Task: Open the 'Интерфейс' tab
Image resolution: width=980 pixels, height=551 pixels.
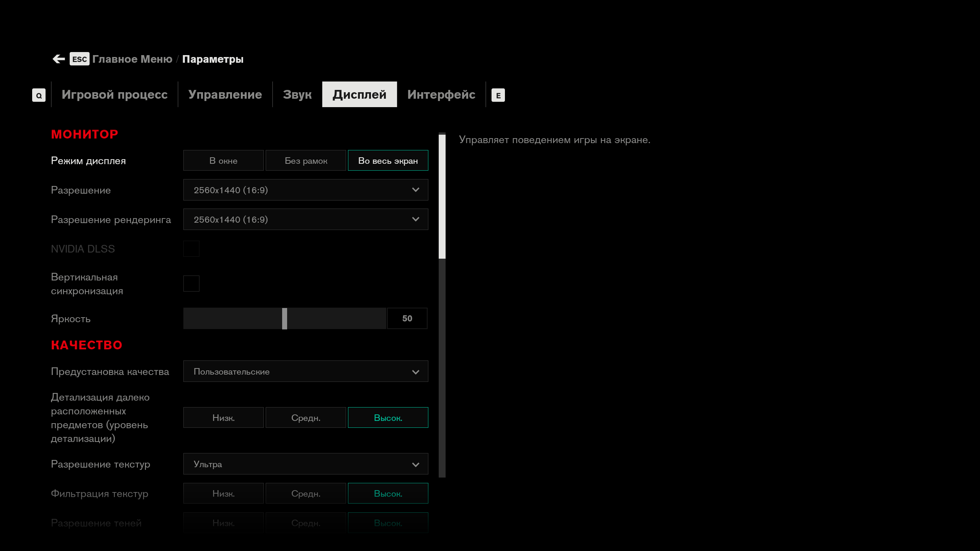Action: tap(441, 95)
